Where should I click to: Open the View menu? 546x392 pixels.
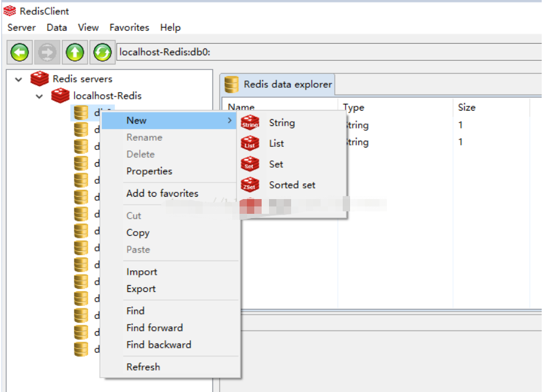88,28
